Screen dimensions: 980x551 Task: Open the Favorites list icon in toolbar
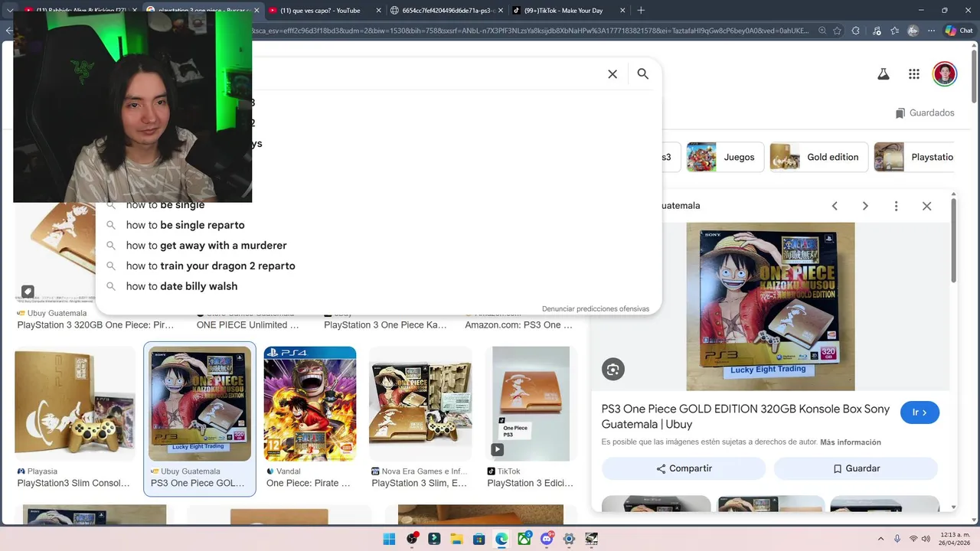(x=895, y=31)
